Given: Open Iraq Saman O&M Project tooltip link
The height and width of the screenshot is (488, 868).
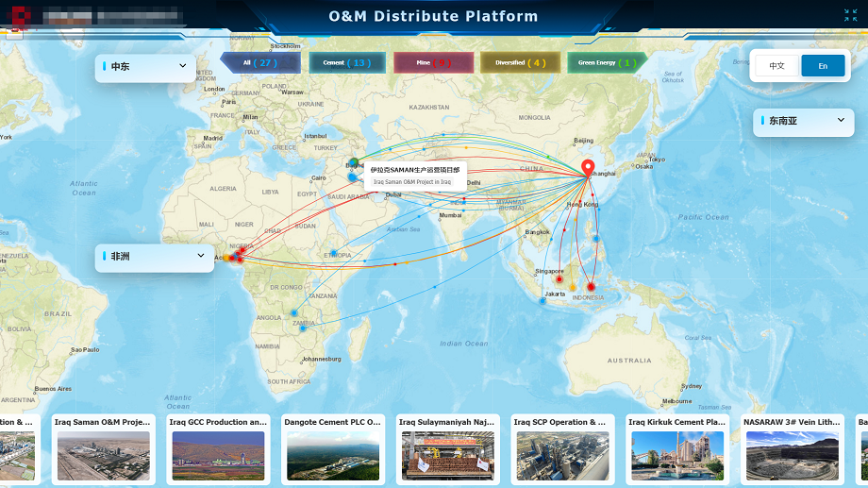Looking at the screenshot, I should click(412, 181).
